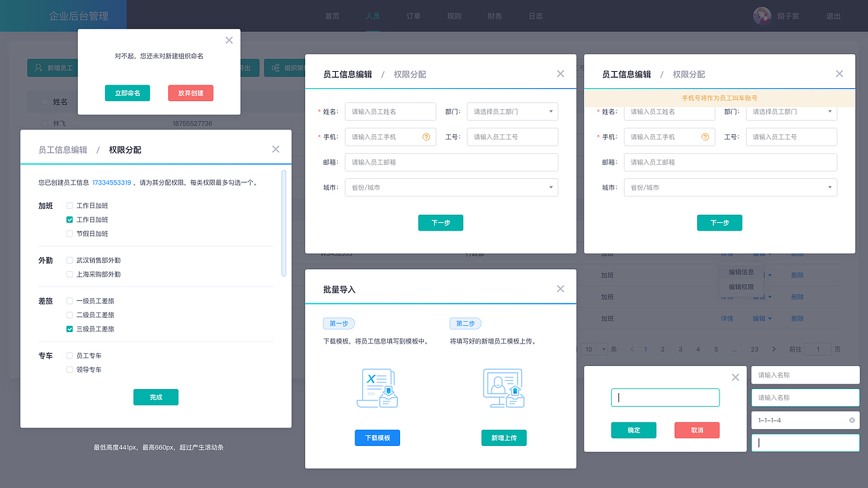Go to page 3 in pagination

coord(680,349)
